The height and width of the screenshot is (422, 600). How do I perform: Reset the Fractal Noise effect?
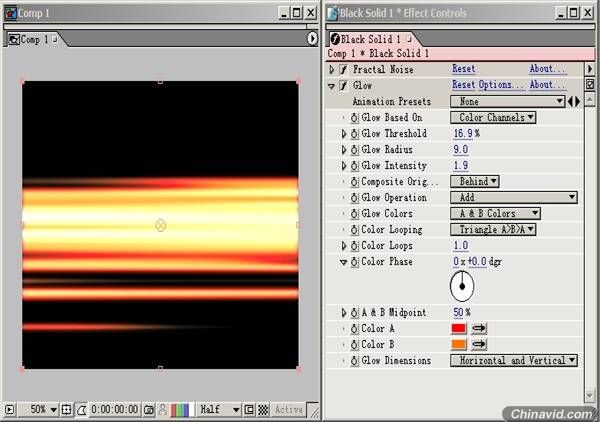(x=463, y=69)
